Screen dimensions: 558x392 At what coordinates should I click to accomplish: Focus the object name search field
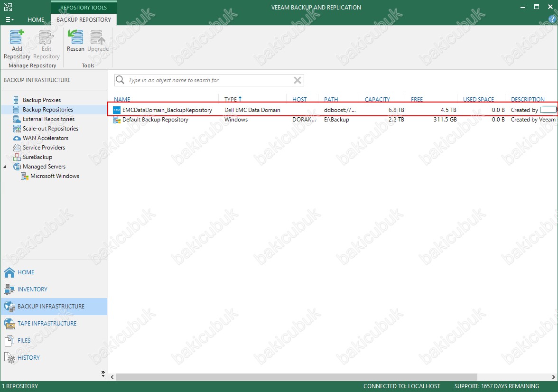210,80
